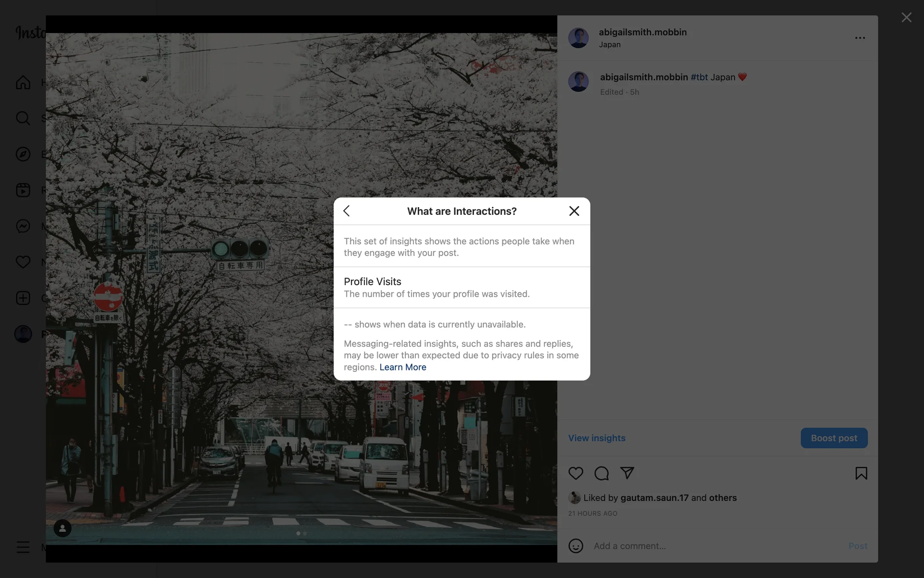
Task: Open Notifications heart in sidebar
Action: [23, 262]
